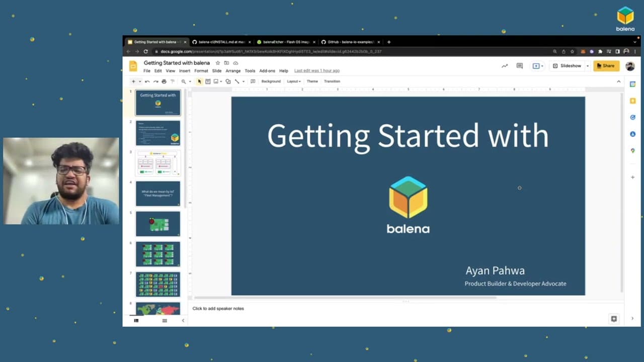Click the Insert image toolbar icon
The width and height of the screenshot is (644, 362).
coord(216,81)
